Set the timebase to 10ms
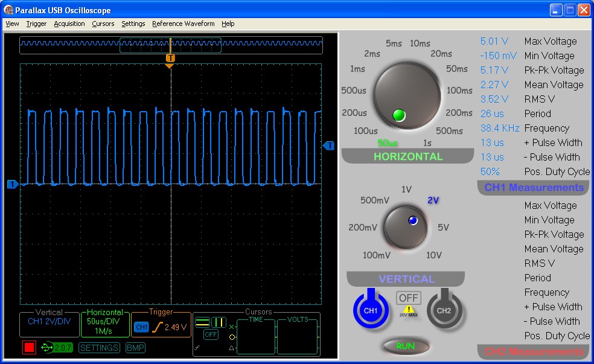The image size is (594, 364). (420, 43)
